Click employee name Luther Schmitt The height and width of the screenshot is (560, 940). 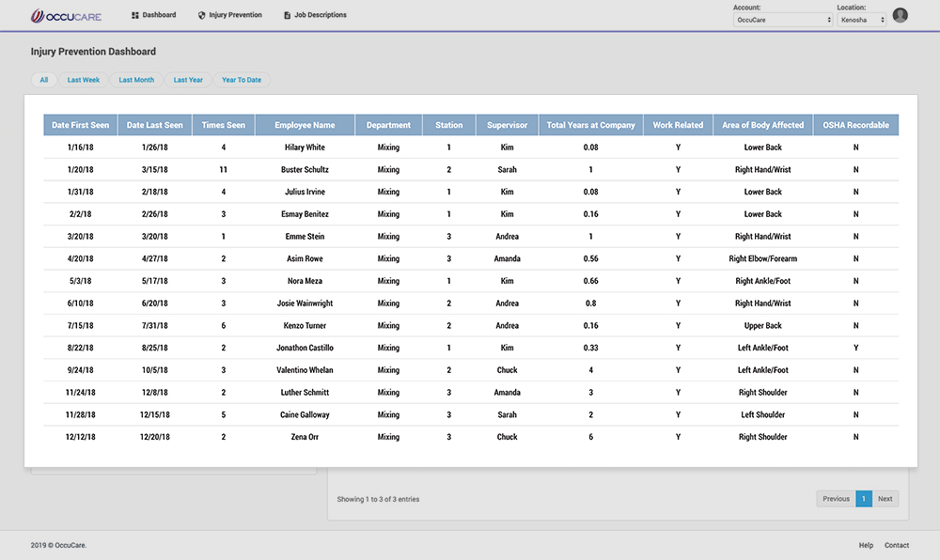[305, 393]
